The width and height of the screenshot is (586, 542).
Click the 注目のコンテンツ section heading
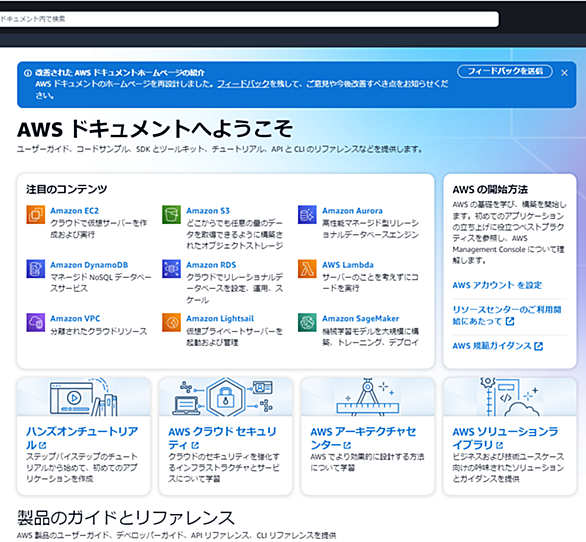coord(67,190)
